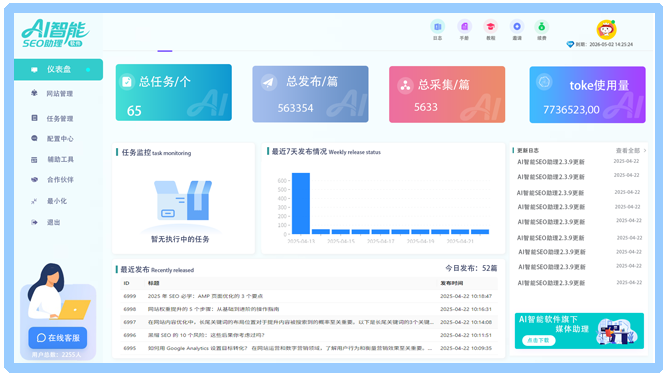Click the VIP diamond icon beside expiry date
Screen dimensions: 663x378
[570, 44]
